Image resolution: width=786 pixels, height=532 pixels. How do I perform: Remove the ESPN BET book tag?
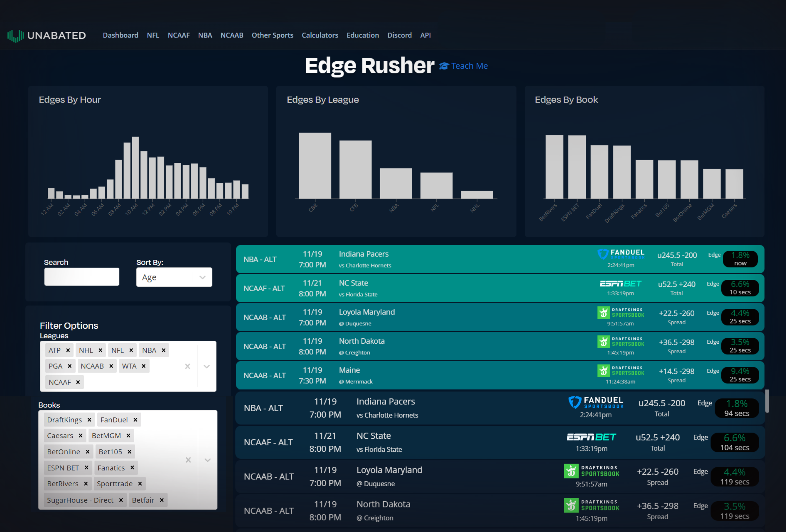coord(87,467)
